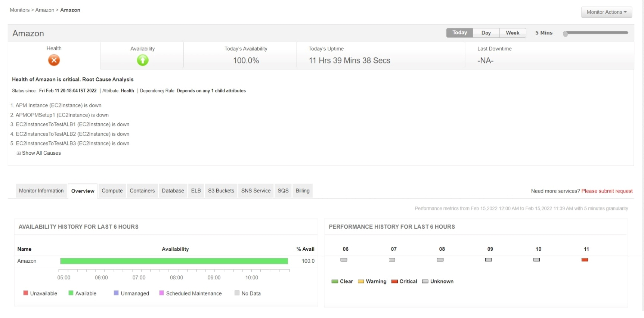Image resolution: width=644 pixels, height=318 pixels.
Task: Open the Compute tab
Action: coord(112,191)
